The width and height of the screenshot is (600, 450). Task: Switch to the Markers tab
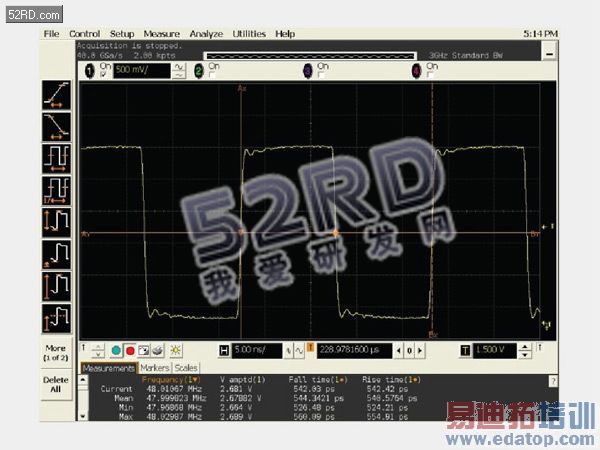[x=155, y=368]
